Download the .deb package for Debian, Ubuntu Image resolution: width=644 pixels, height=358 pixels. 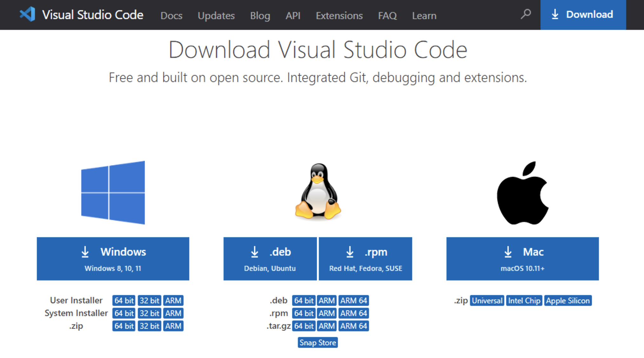coord(270,259)
